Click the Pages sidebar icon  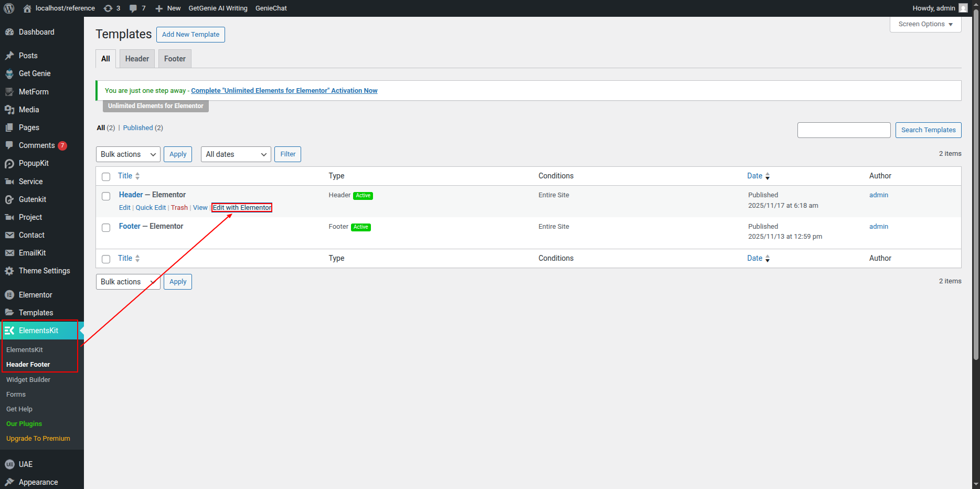click(x=9, y=127)
